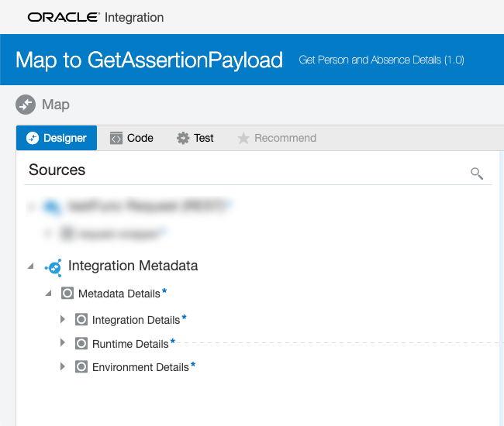Click the Runtime Details element icon

(81, 343)
